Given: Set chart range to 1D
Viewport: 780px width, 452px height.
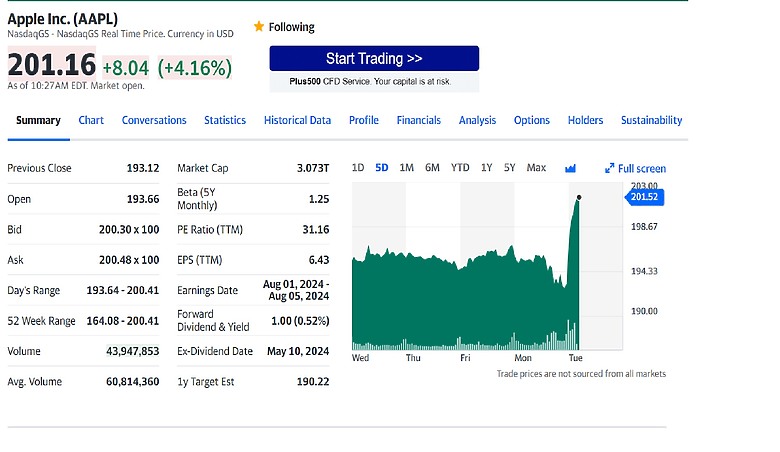Looking at the screenshot, I should [x=358, y=168].
